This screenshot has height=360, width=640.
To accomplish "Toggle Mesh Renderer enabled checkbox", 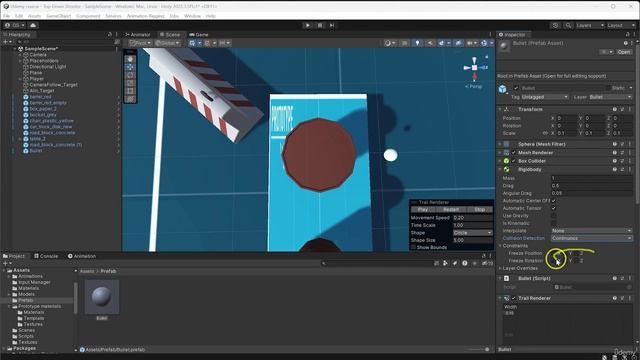I will click(x=514, y=153).
